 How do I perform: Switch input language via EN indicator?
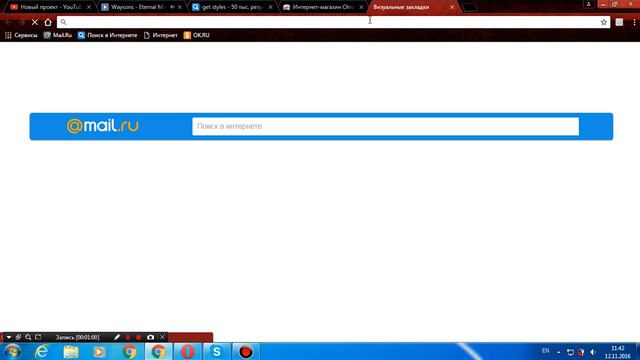[545, 351]
